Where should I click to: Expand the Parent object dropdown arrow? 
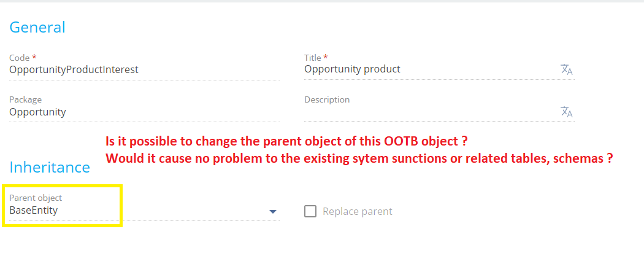click(x=273, y=212)
